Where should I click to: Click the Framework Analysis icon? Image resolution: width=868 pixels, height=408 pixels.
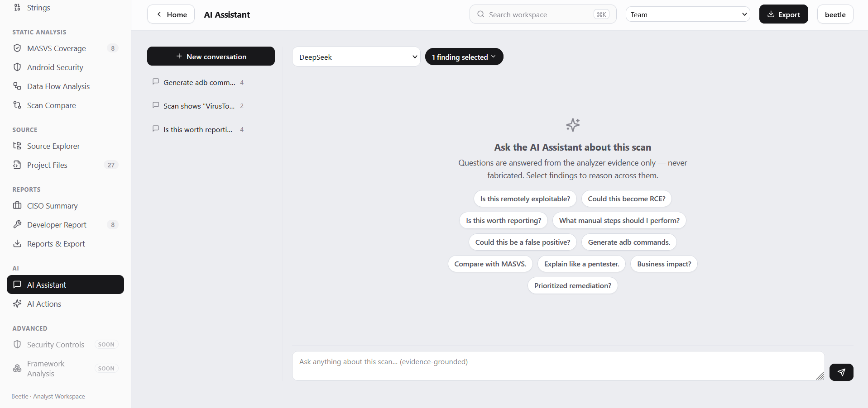pos(17,368)
